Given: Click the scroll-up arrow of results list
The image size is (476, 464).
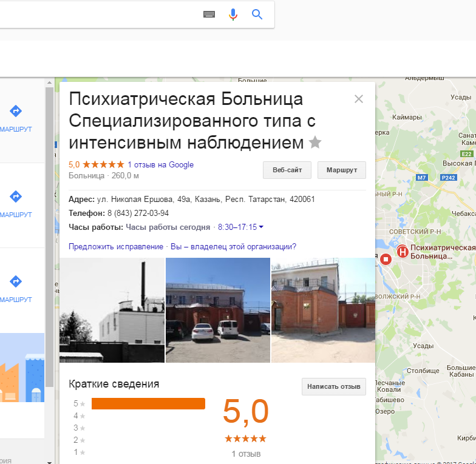Looking at the screenshot, I should pyautogui.click(x=50, y=82).
